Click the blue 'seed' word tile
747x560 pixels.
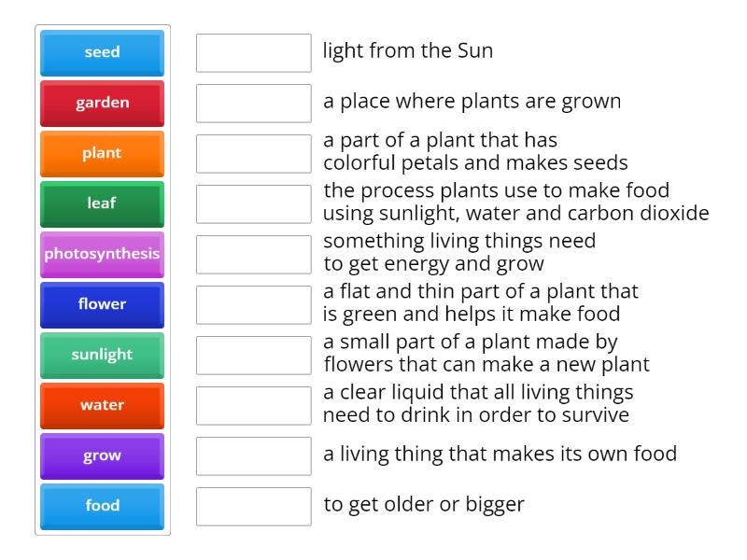click(102, 52)
